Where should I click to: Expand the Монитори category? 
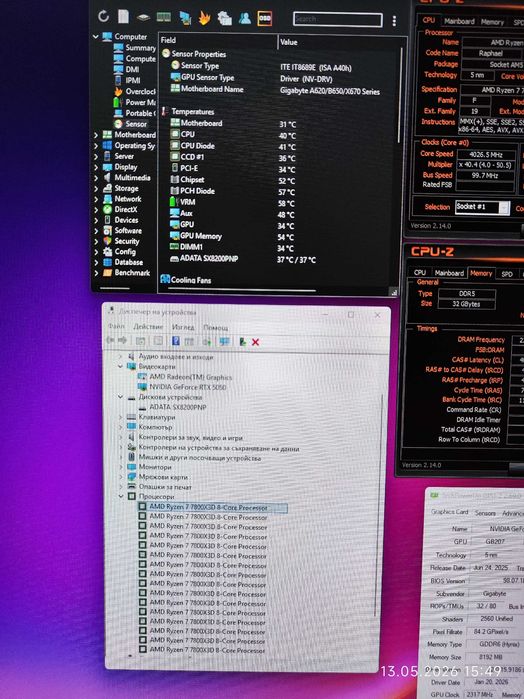(x=120, y=467)
